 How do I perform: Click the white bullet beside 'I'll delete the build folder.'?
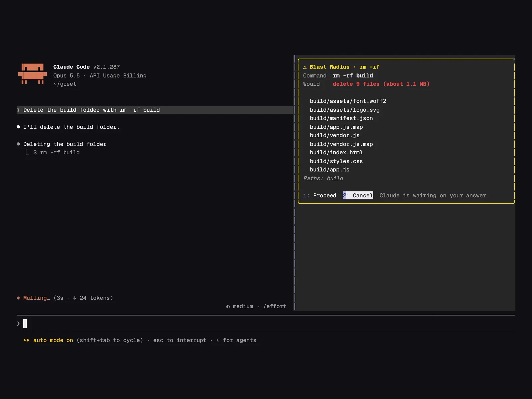[18, 127]
